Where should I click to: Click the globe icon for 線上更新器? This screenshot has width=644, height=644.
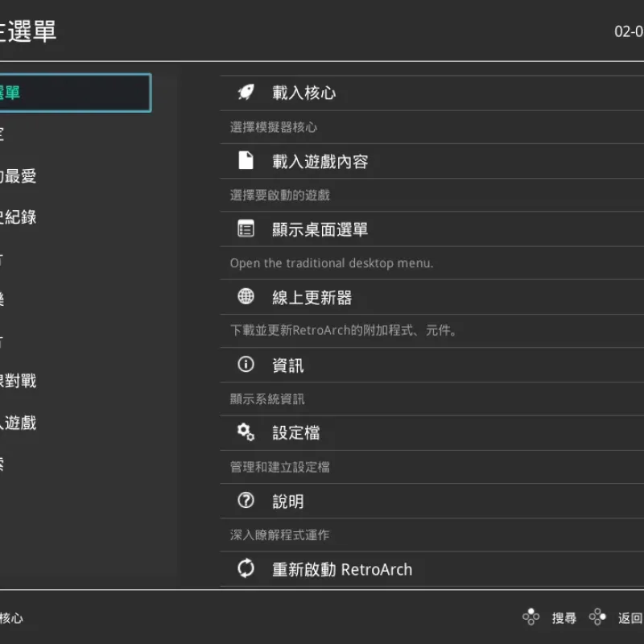pyautogui.click(x=246, y=296)
